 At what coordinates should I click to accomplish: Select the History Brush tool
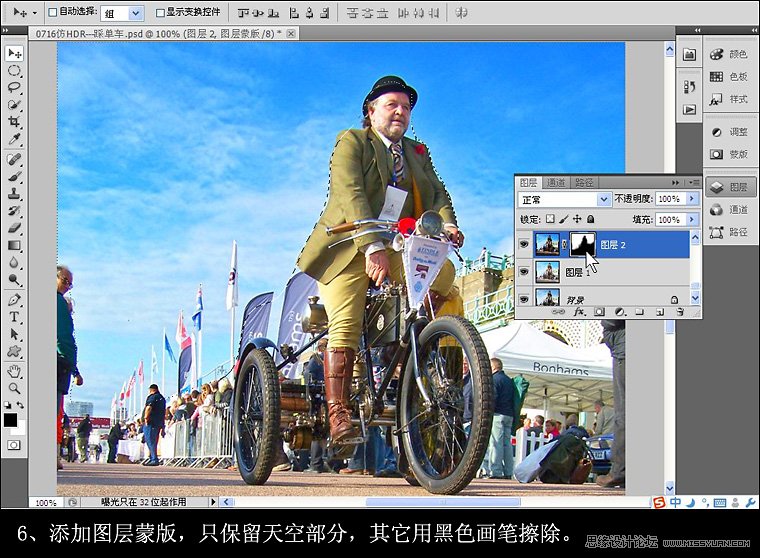14,210
